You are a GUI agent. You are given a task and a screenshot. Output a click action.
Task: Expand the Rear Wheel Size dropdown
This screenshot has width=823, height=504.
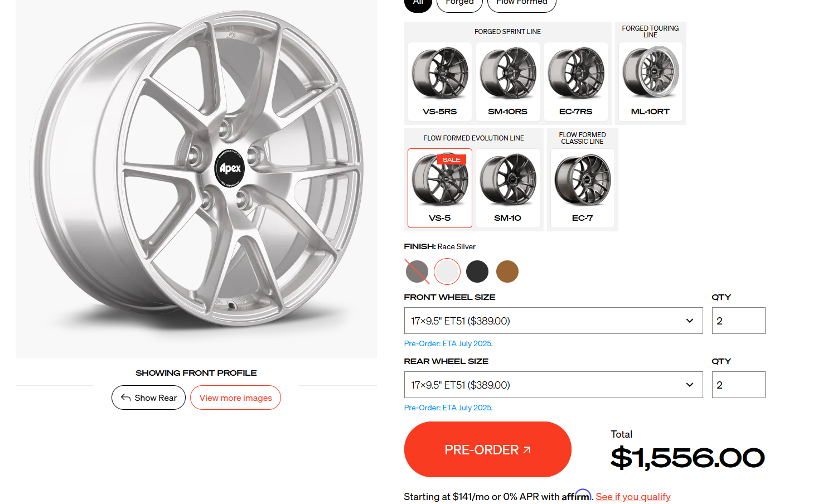tap(553, 385)
